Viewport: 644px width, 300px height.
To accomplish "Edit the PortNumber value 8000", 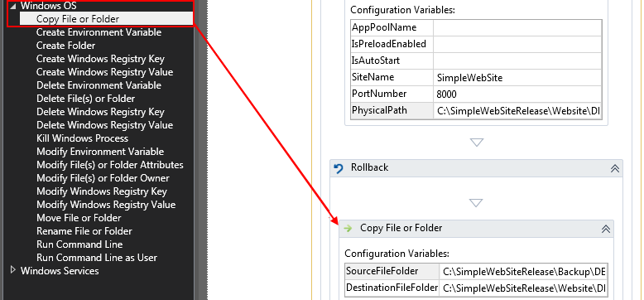I will pyautogui.click(x=517, y=94).
